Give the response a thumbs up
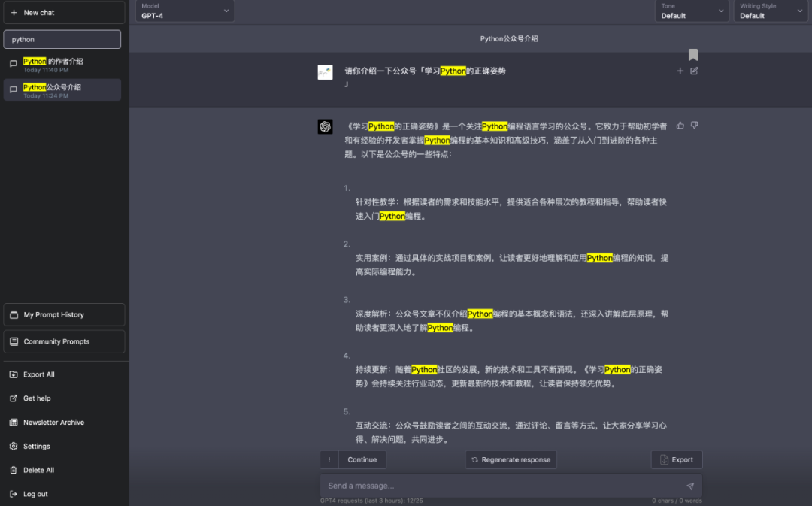This screenshot has width=812, height=506. (680, 126)
